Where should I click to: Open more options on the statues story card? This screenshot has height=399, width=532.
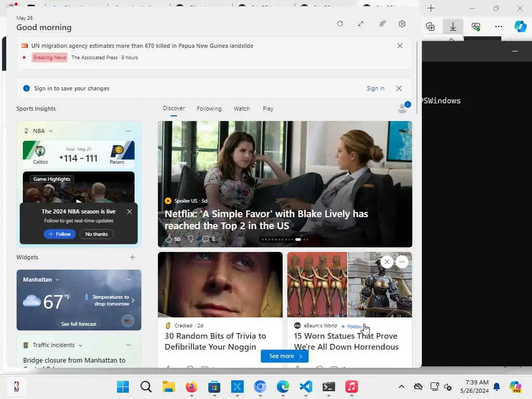pos(402,262)
